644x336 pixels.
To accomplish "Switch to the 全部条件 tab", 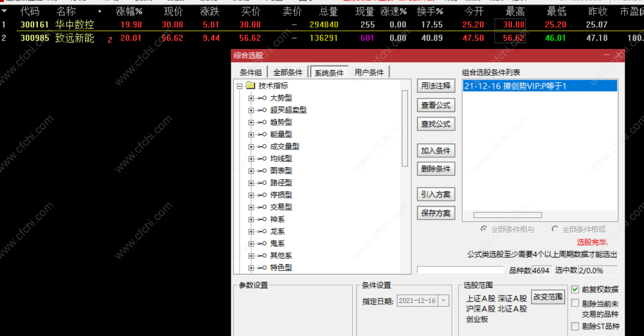I will [x=288, y=72].
